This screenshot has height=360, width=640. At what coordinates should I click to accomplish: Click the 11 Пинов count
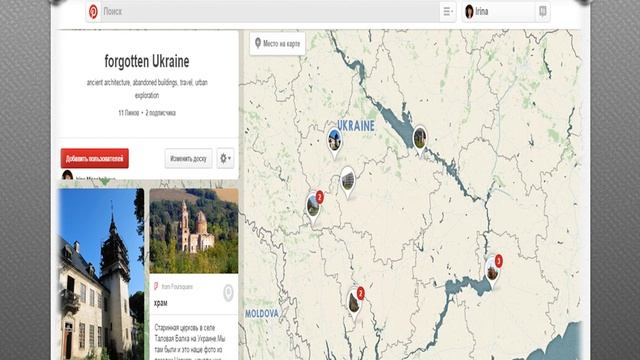click(x=129, y=113)
